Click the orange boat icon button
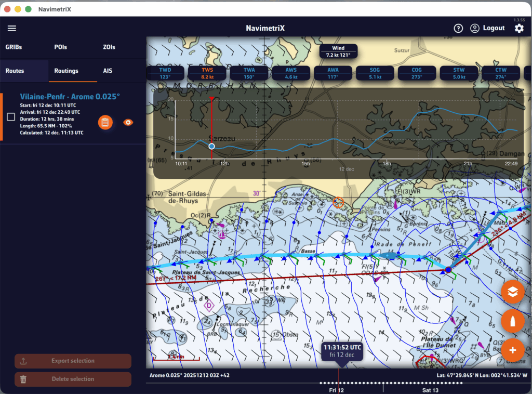The height and width of the screenshot is (394, 532). coord(513,321)
